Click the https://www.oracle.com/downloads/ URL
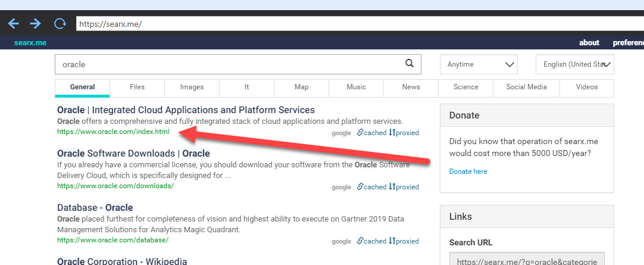The image size is (644, 265). pyautogui.click(x=115, y=186)
